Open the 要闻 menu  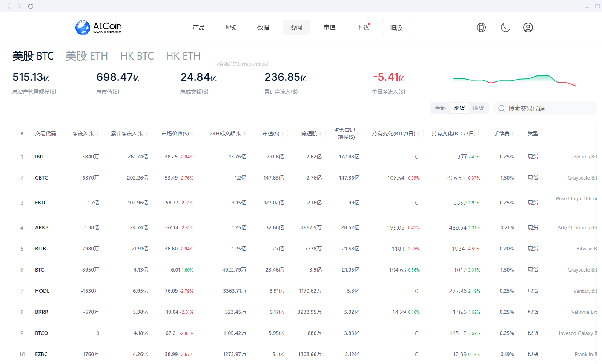[x=296, y=28]
